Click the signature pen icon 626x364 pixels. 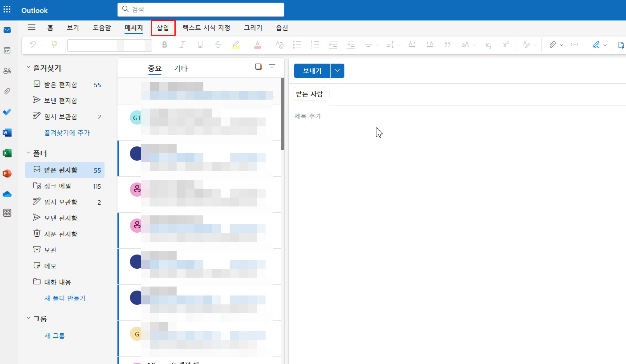(x=596, y=45)
